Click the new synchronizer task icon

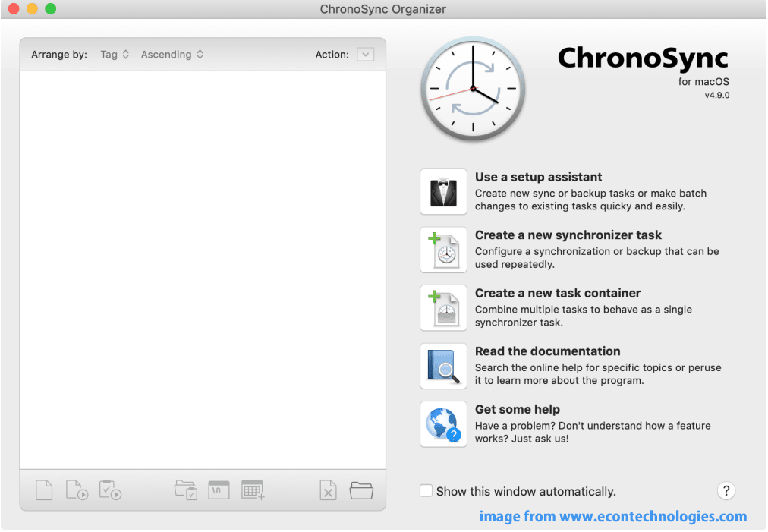click(x=443, y=250)
